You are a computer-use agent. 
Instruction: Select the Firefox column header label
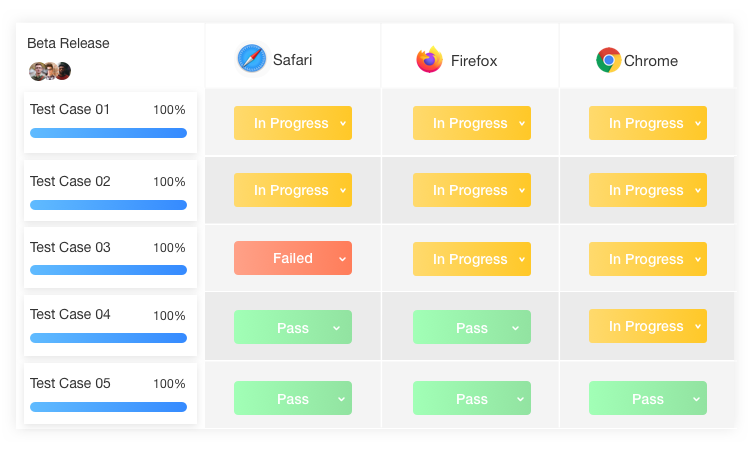pyautogui.click(x=474, y=61)
